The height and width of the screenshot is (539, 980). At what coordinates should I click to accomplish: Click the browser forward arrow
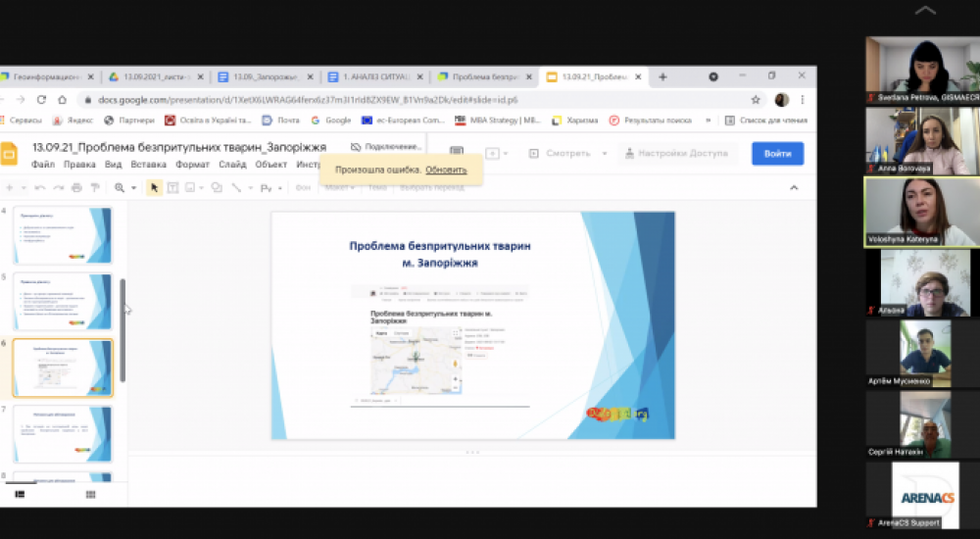(x=21, y=99)
